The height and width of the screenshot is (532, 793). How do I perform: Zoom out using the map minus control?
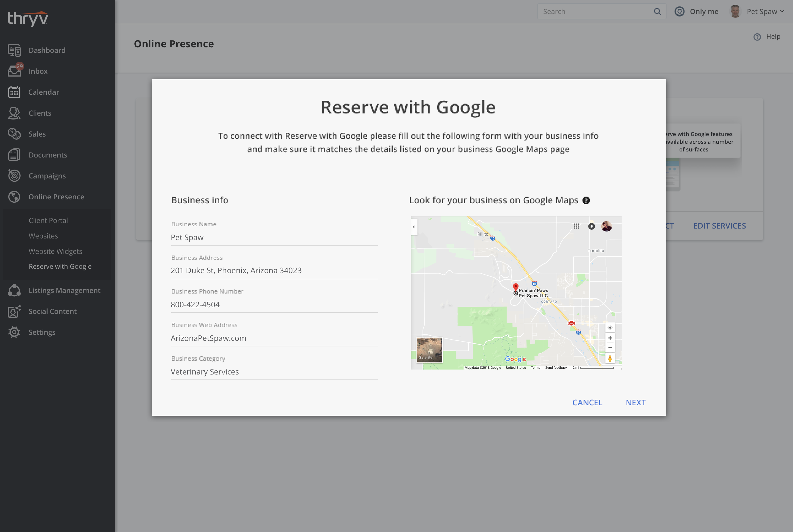pyautogui.click(x=610, y=347)
